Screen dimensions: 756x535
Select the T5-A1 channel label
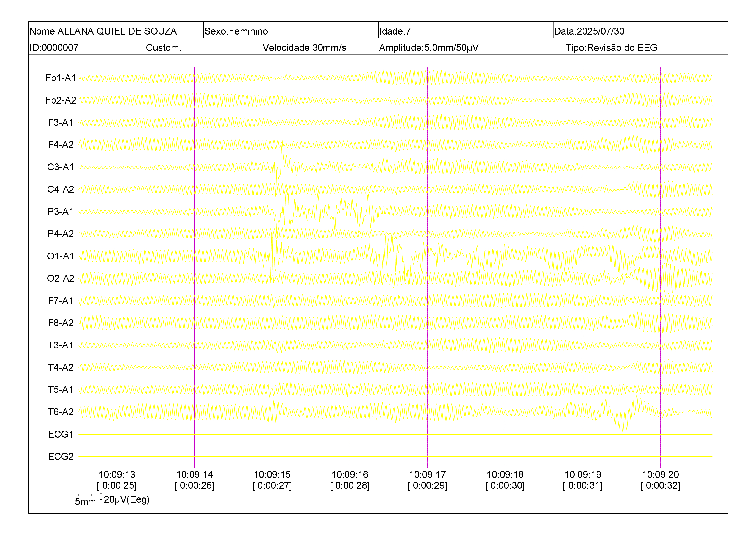tap(61, 389)
